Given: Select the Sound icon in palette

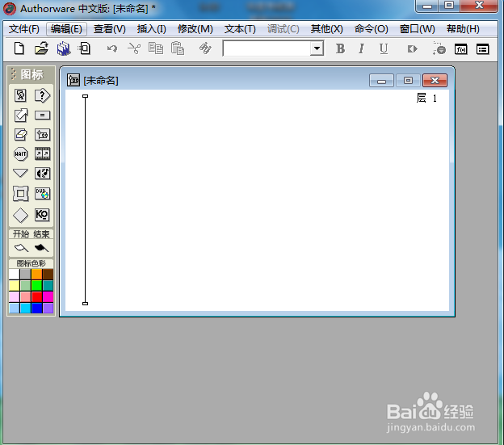Looking at the screenshot, I should [x=42, y=173].
